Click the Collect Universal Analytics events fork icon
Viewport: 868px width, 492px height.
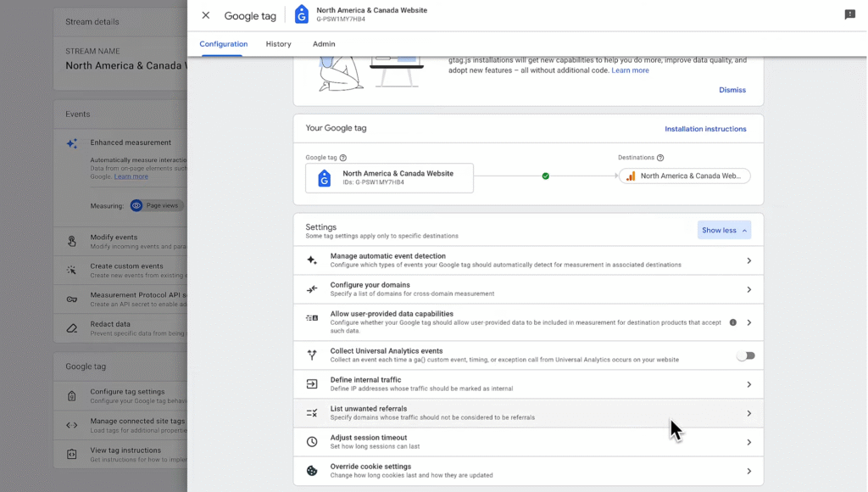click(312, 355)
